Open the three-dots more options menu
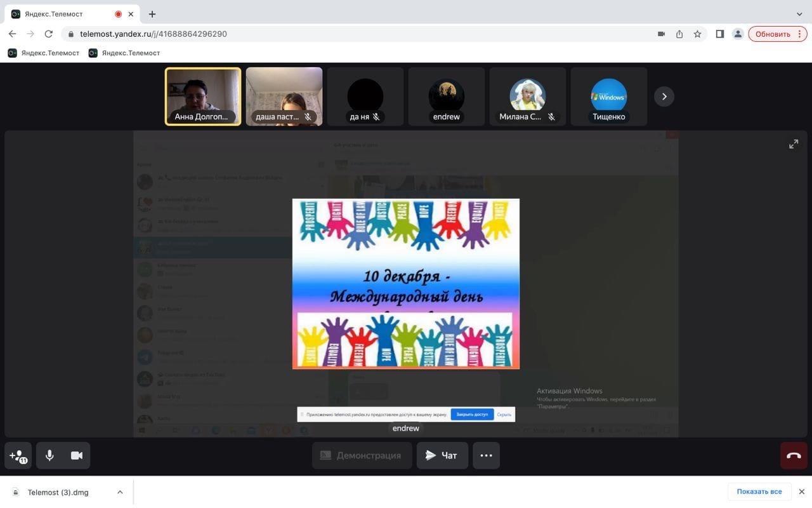Image resolution: width=812 pixels, height=508 pixels. coord(486,455)
